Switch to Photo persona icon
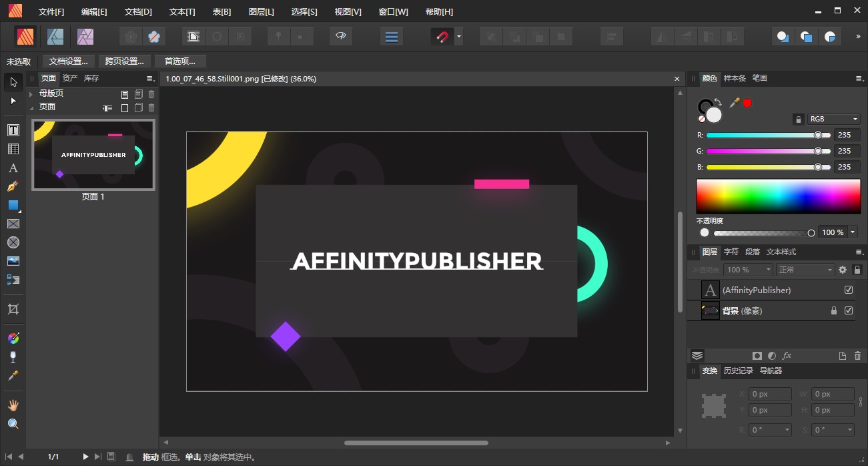Viewport: 868px width, 466px height. coord(85,36)
